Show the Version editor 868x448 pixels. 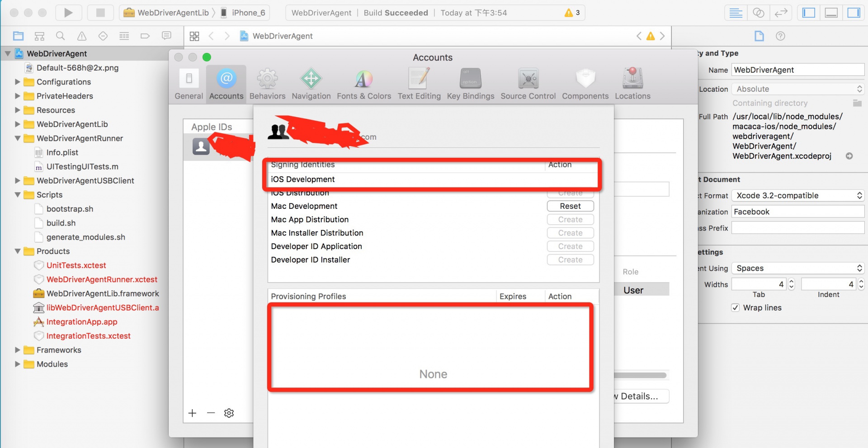781,13
